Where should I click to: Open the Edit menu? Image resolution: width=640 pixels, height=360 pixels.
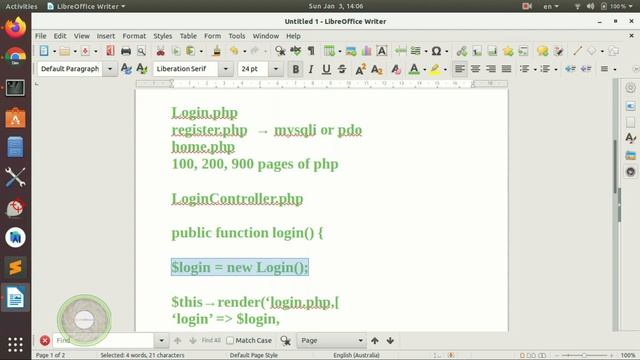60,36
